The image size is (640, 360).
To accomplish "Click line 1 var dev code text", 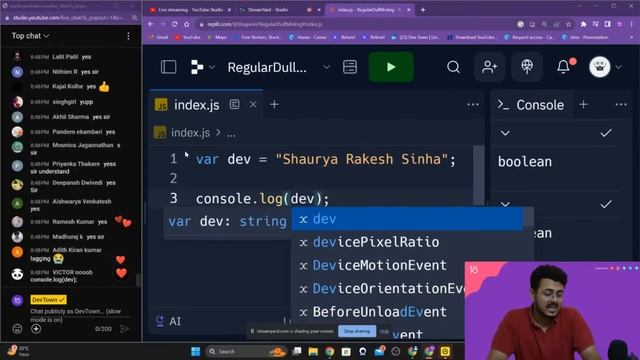I will pyautogui.click(x=325, y=159).
